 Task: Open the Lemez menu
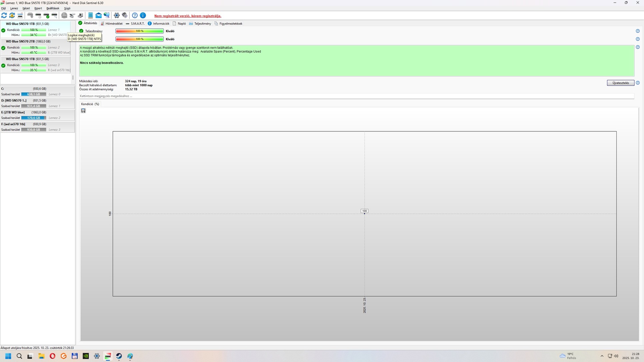pos(14,8)
